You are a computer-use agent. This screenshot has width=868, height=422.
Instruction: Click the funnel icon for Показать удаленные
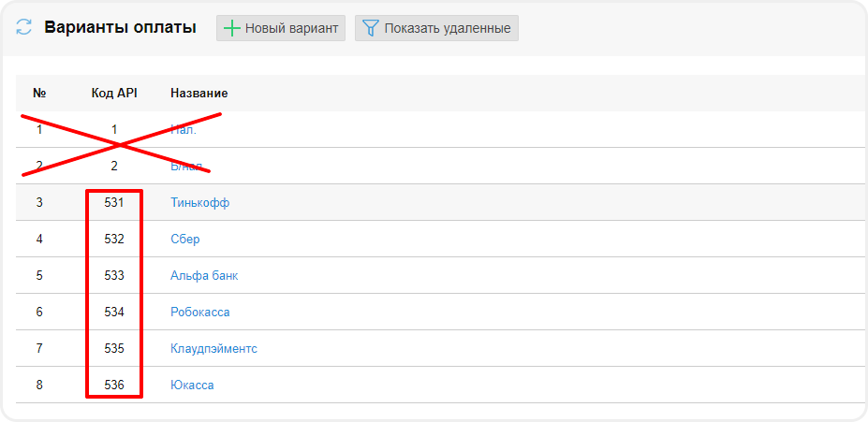point(370,28)
